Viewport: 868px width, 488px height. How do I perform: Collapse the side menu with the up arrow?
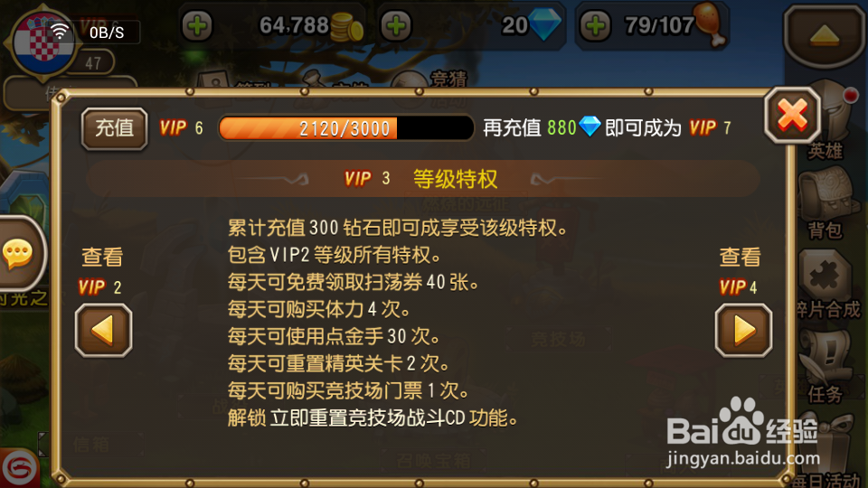(x=825, y=35)
